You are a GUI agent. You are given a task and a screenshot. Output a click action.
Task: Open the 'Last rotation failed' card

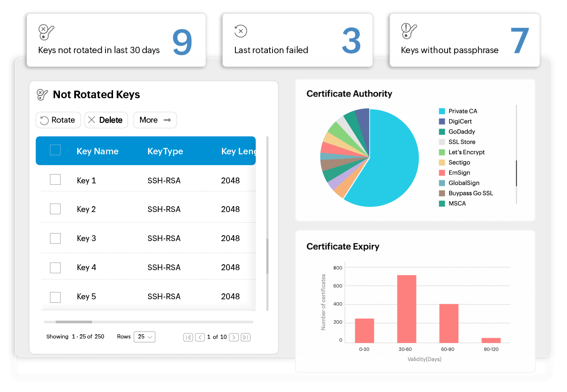[297, 40]
